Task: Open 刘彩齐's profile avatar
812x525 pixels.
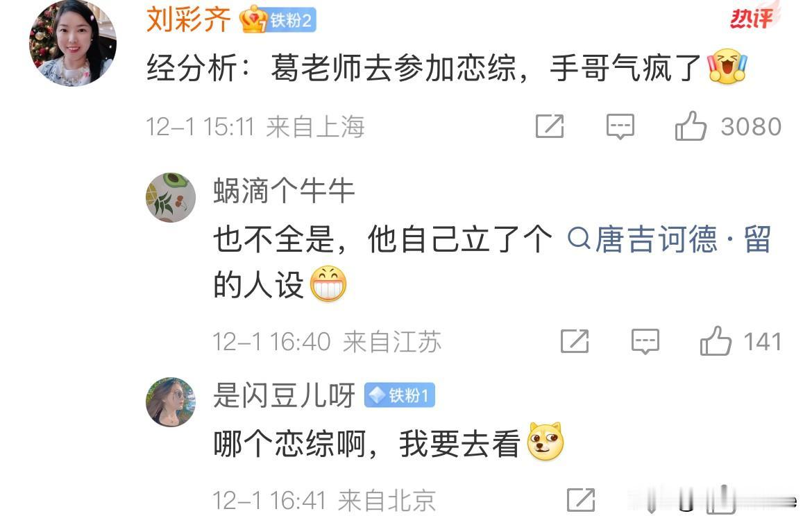Action: point(72,43)
